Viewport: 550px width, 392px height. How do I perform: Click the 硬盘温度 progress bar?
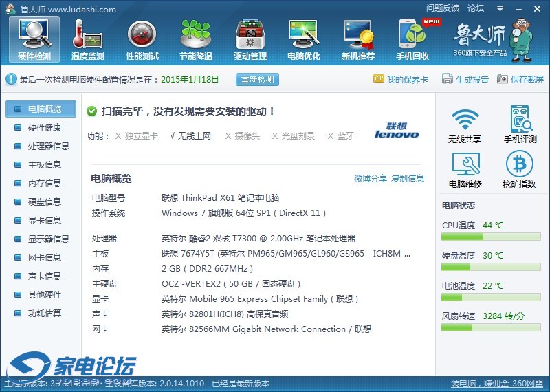[491, 267]
